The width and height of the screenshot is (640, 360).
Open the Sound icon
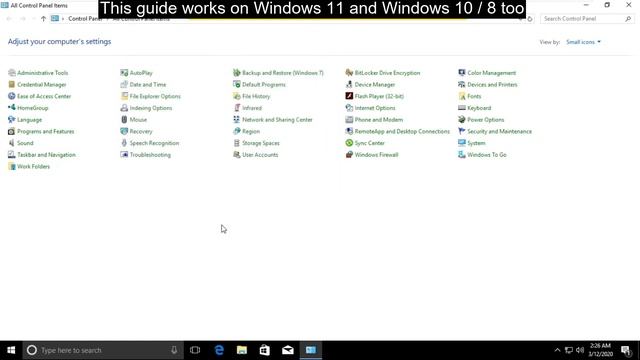[x=12, y=143]
